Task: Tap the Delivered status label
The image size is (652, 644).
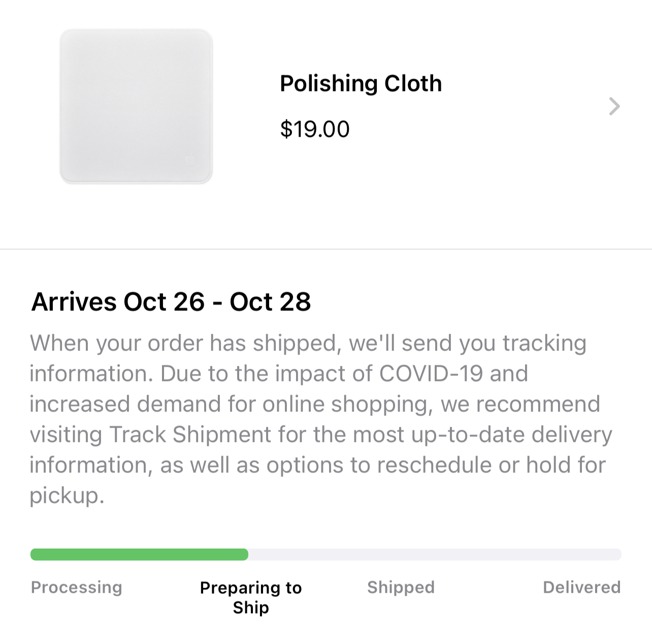Action: (x=581, y=587)
